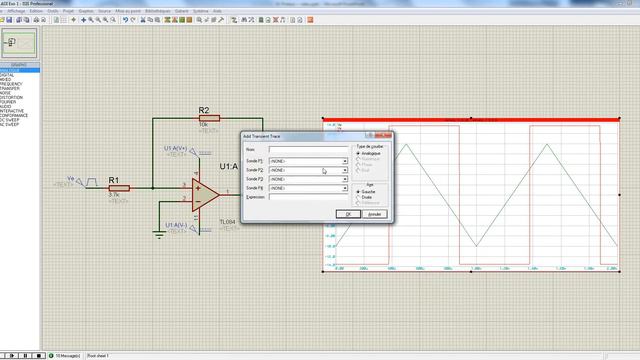The width and height of the screenshot is (640, 360).
Task: Select FOURIER in the graph type list
Action: point(8,102)
